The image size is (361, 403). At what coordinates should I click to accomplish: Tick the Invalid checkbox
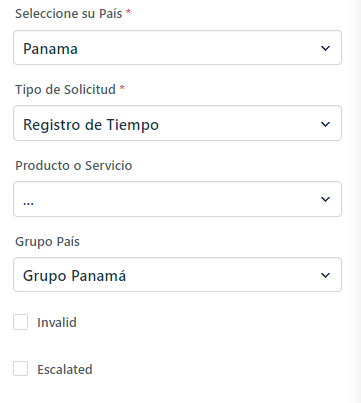[20, 322]
